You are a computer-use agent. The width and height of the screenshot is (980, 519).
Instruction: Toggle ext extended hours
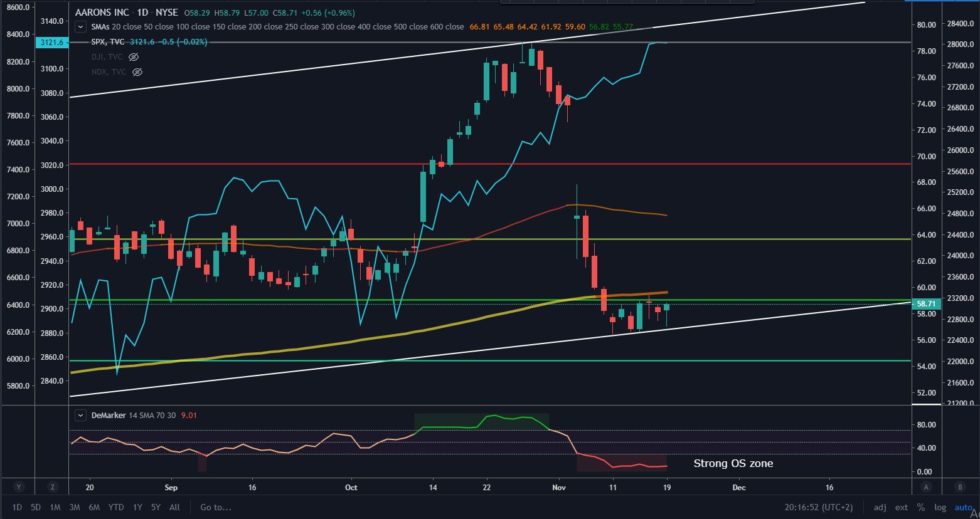[x=902, y=507]
